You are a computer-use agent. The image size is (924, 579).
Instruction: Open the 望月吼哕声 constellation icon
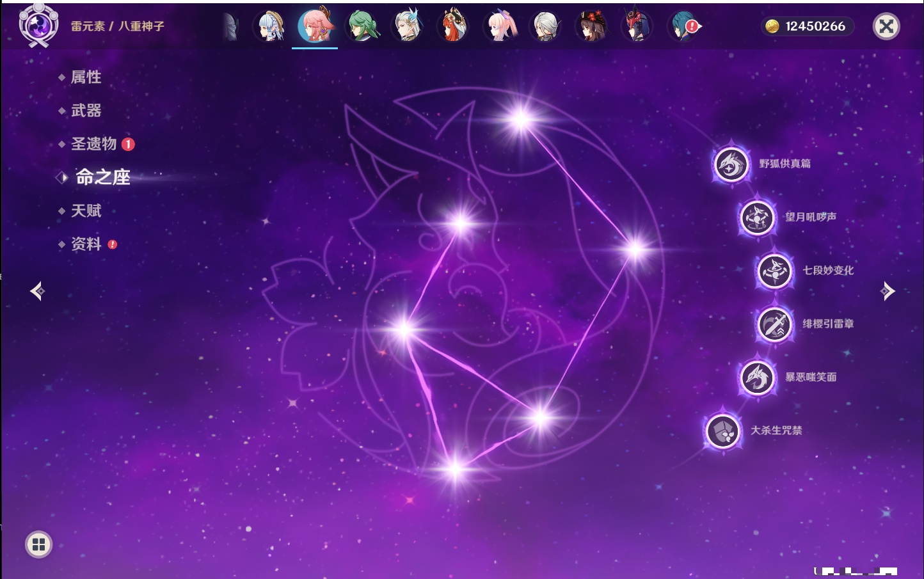[x=757, y=218]
